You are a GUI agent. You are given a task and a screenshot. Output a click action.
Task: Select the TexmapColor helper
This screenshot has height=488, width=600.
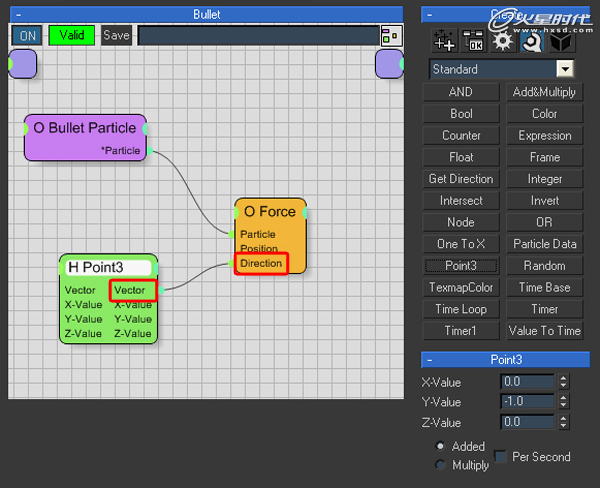(461, 287)
